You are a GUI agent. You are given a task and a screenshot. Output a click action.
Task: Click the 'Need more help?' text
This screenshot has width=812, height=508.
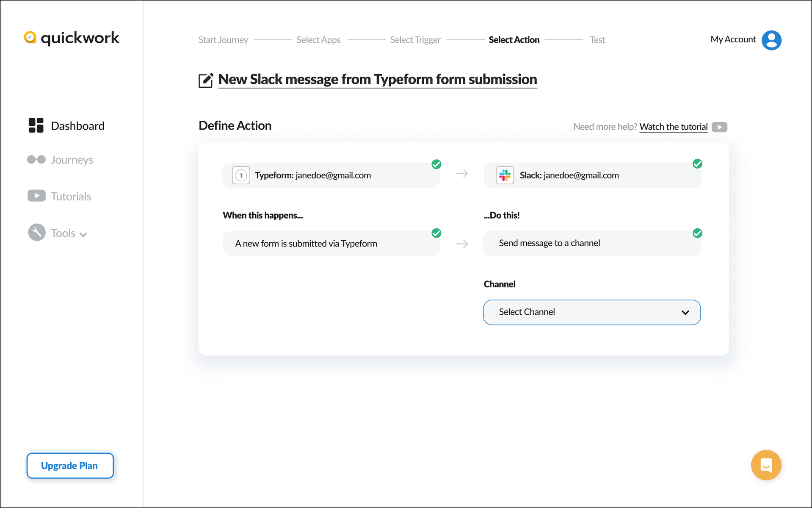point(605,127)
